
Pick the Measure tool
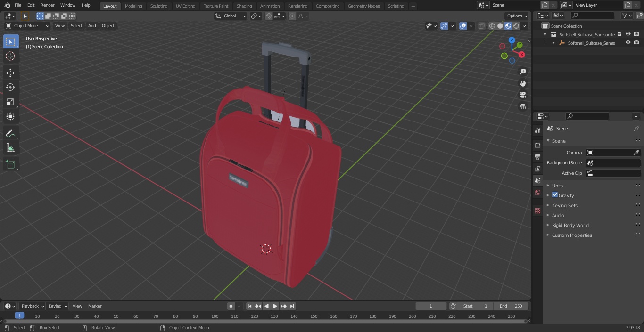10,148
